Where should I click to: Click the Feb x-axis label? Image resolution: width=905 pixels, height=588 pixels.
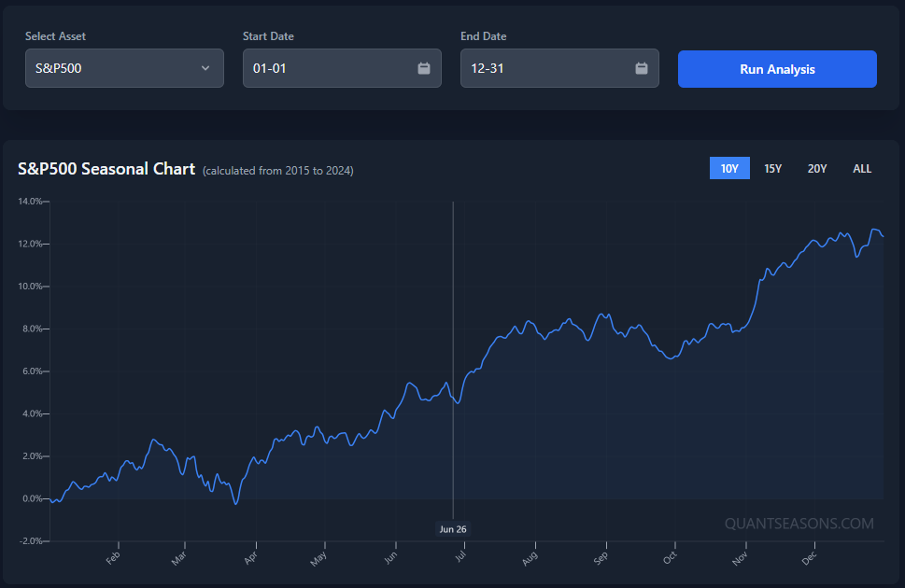[x=113, y=557]
